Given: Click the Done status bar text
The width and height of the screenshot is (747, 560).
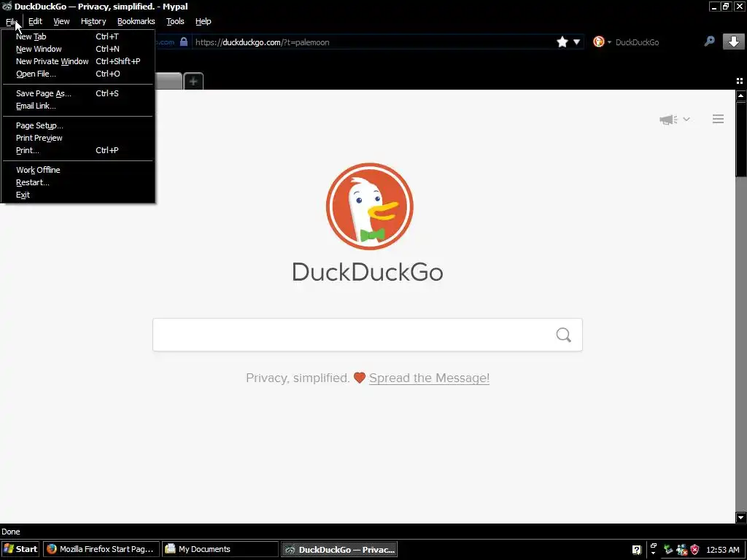Looking at the screenshot, I should tap(10, 532).
